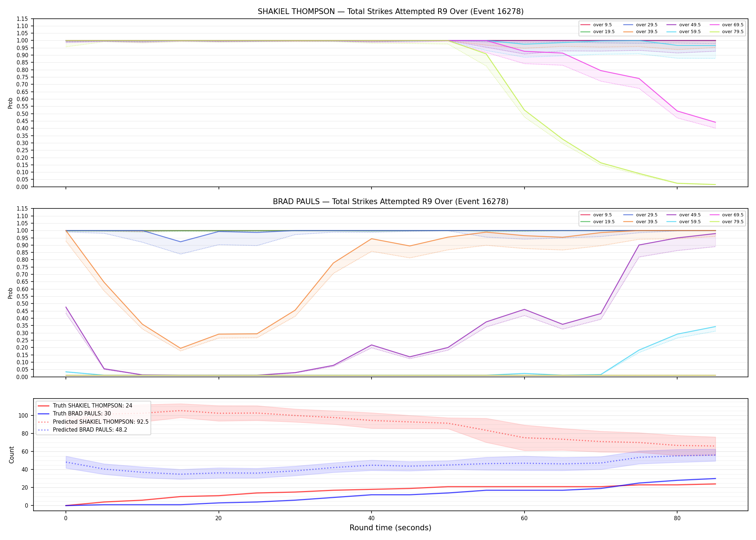Click the '1.15' tick on Brad Pauls chart
The image size is (756, 540).
coord(22,209)
